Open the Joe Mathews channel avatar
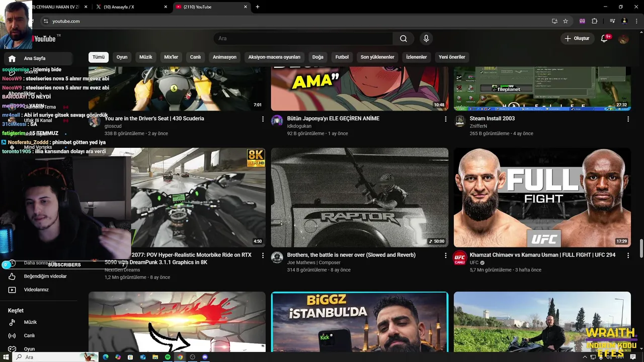 [x=277, y=257]
